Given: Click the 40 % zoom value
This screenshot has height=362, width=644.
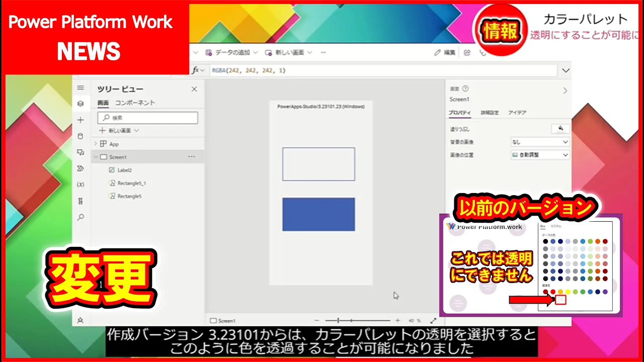Looking at the screenshot, I should (414, 320).
